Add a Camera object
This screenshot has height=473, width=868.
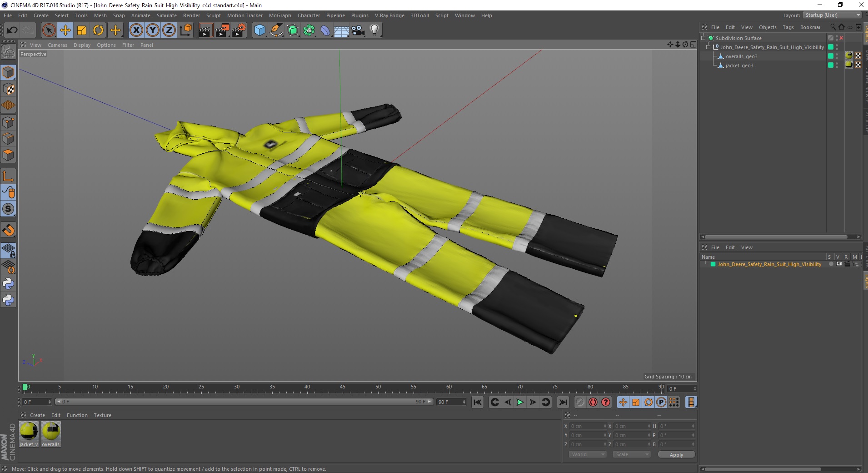click(x=358, y=30)
